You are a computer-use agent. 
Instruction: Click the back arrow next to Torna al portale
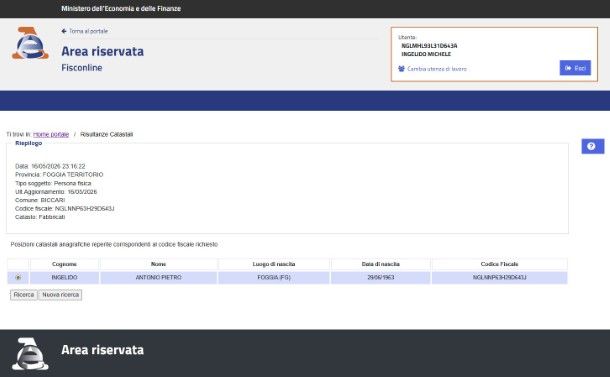tap(64, 31)
